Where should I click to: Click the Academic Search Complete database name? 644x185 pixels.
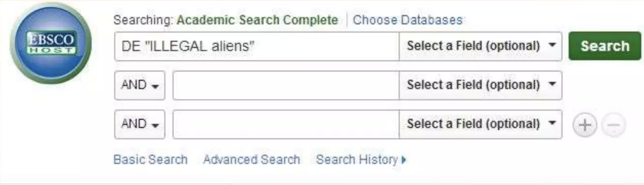pyautogui.click(x=257, y=20)
